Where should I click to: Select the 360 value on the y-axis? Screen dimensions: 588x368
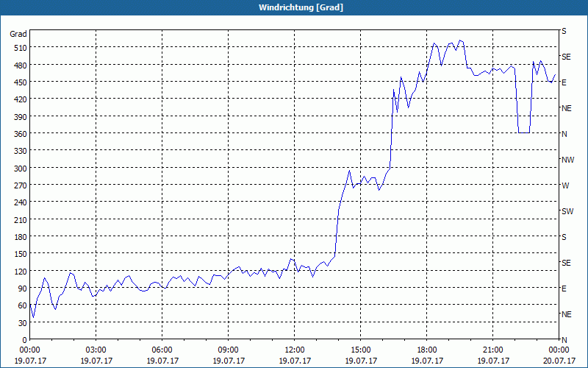[x=21, y=134]
